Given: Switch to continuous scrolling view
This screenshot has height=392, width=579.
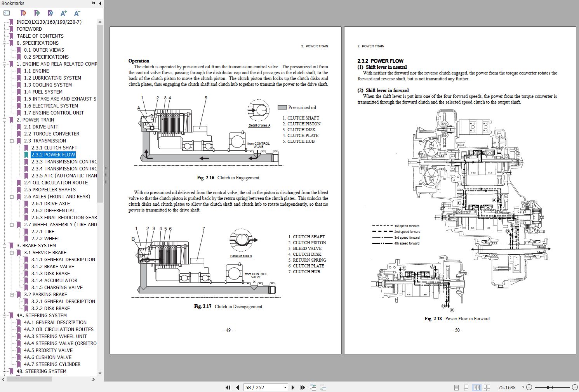Looking at the screenshot, I should [x=466, y=387].
